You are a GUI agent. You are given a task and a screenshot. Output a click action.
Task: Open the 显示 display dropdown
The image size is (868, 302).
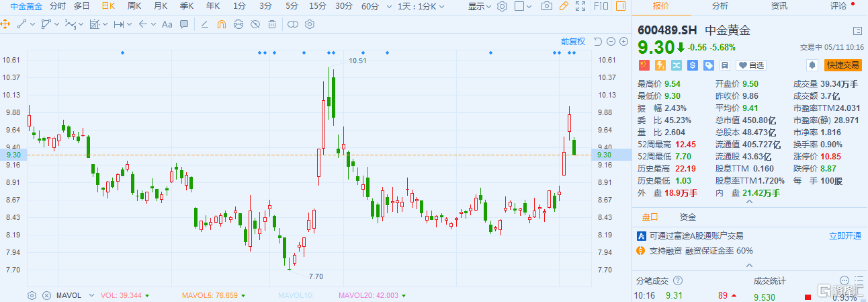480,6
